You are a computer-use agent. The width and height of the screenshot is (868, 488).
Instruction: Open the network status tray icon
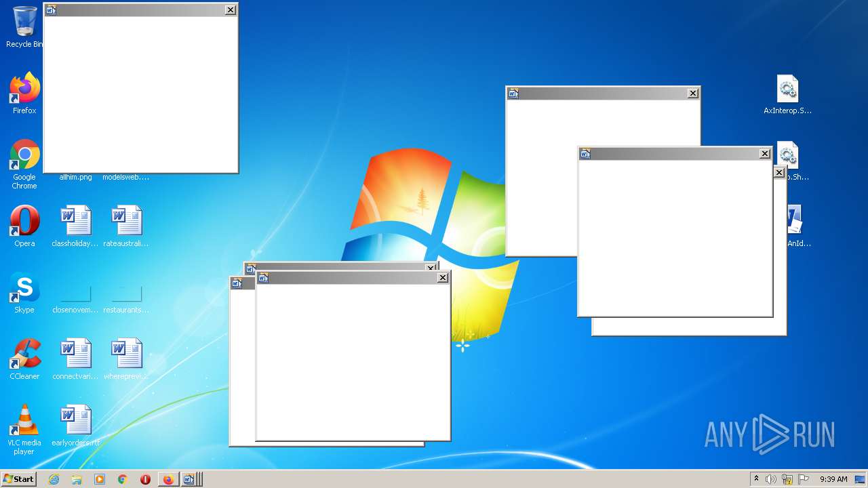point(787,479)
